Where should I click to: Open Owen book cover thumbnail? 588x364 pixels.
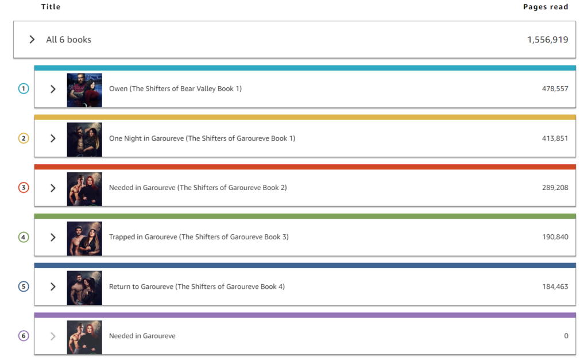click(84, 90)
